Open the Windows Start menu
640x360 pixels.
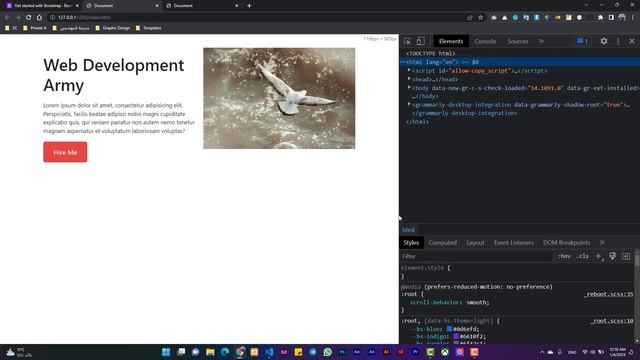(x=166, y=352)
